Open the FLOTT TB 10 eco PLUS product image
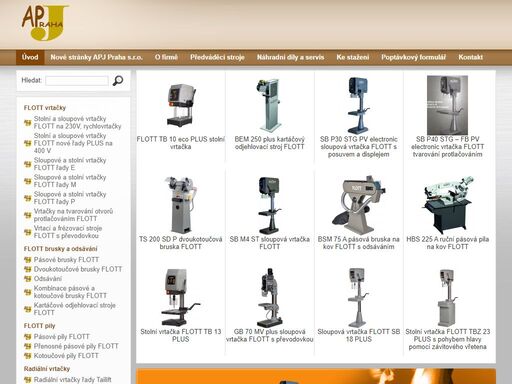Viewport: 512px width, 384px height. [x=180, y=105]
